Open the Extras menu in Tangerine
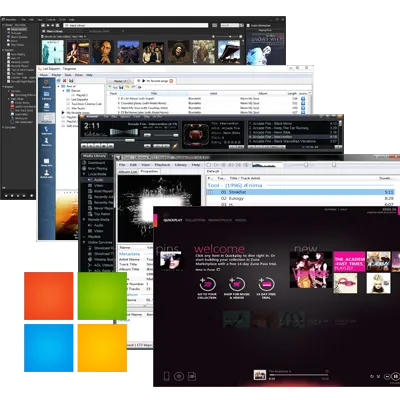Viewport: 400px width, 400px height. pos(79,75)
